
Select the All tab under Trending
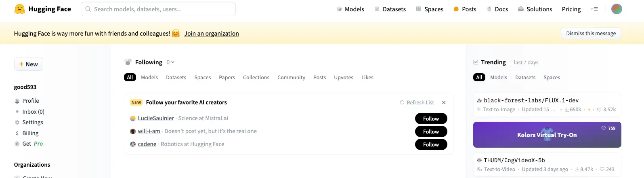point(479,77)
